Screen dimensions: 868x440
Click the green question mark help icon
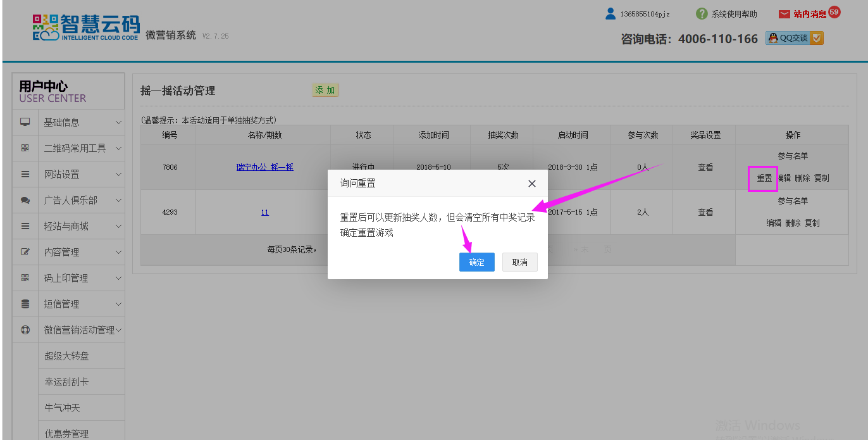702,14
